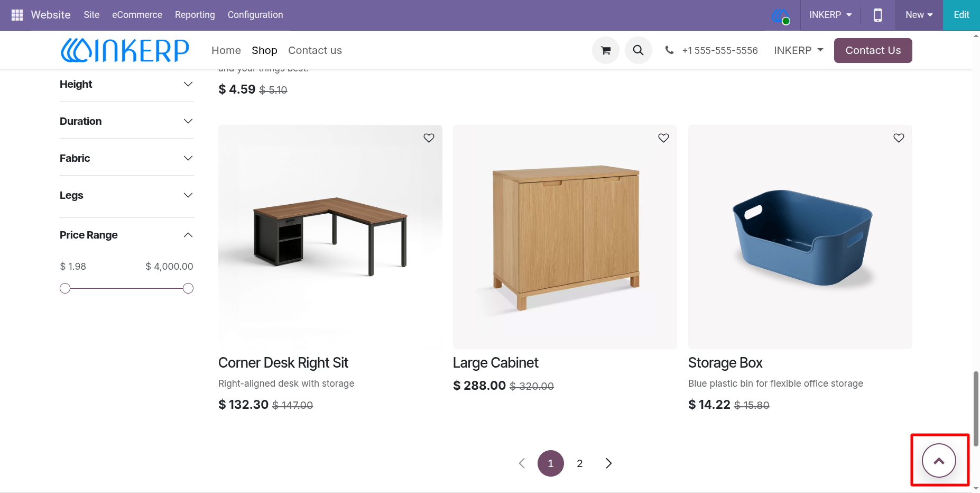Click the Contact Us button

873,50
